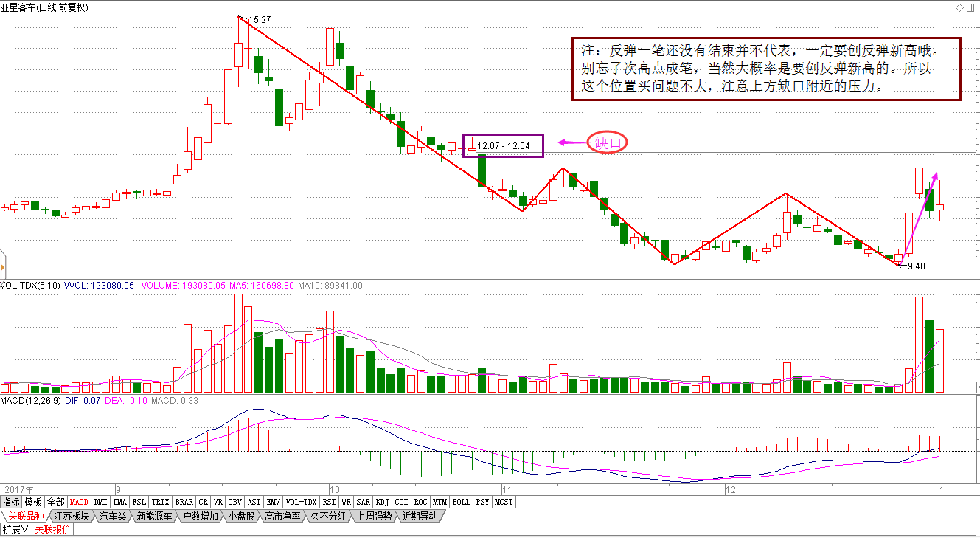The height and width of the screenshot is (538, 980).
Task: Switch indicator to EMV
Action: pyautogui.click(x=274, y=502)
